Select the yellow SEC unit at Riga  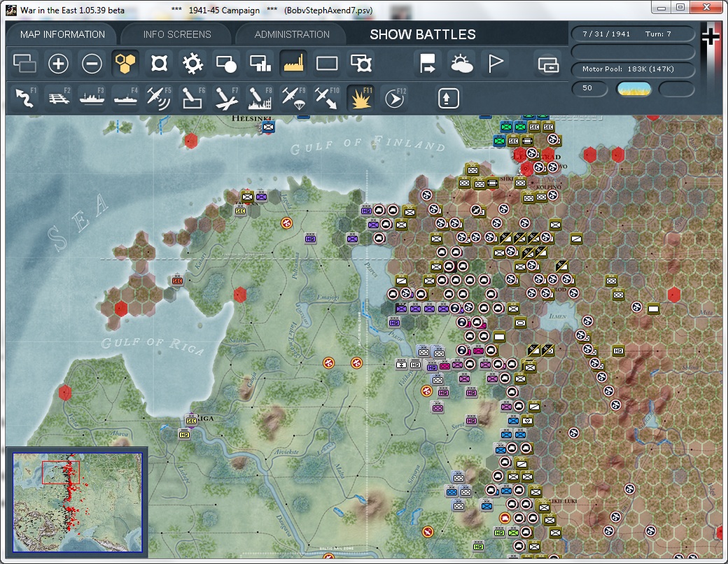click(x=191, y=420)
